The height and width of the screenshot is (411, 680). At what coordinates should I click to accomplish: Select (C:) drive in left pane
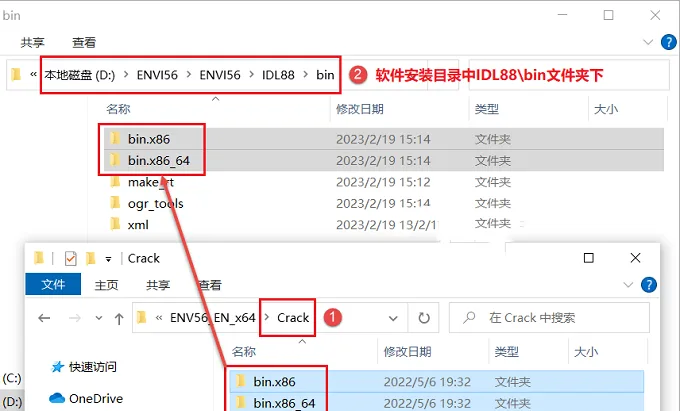12,378
